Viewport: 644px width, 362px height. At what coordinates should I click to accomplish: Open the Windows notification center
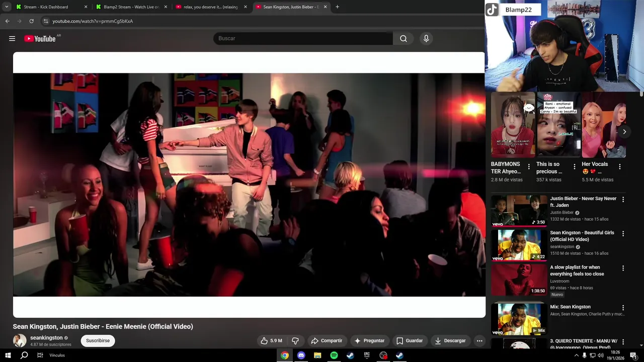point(633,355)
